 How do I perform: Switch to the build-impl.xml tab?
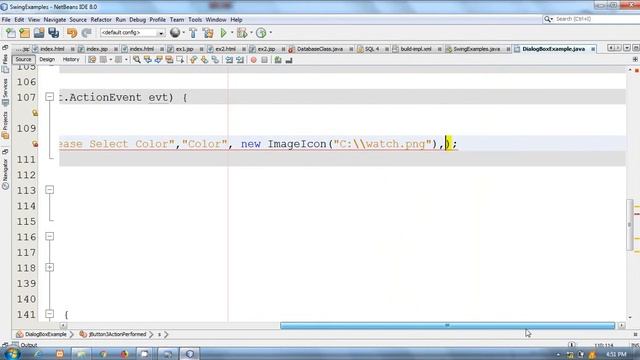pos(416,49)
